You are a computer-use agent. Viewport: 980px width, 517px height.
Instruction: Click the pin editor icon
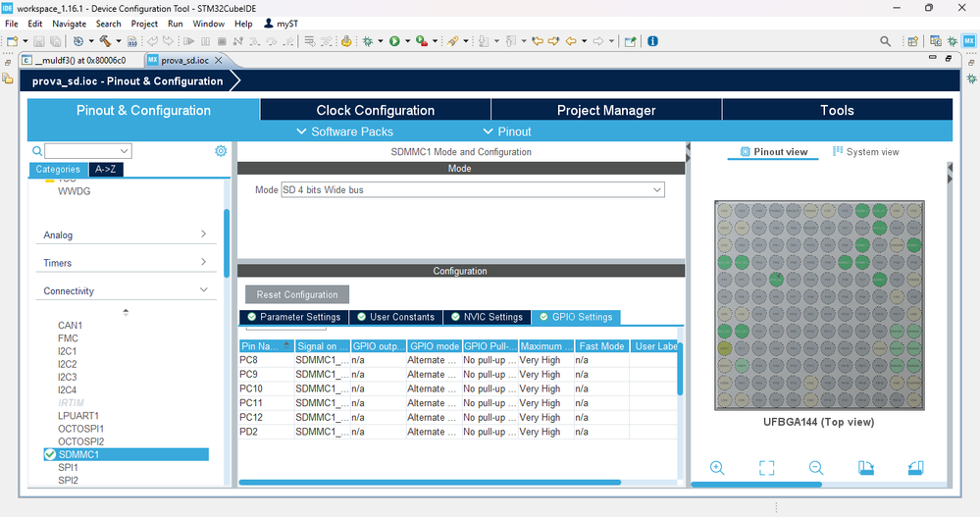pyautogui.click(x=631, y=41)
